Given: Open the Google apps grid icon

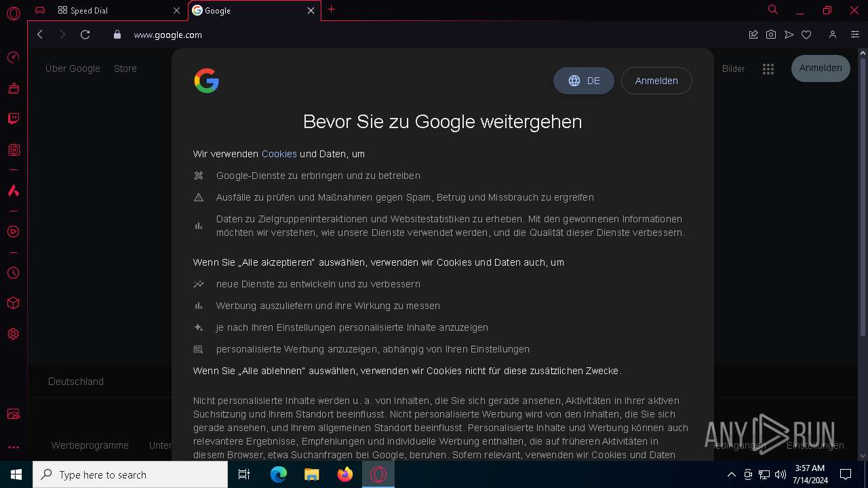Looking at the screenshot, I should pyautogui.click(x=768, y=69).
